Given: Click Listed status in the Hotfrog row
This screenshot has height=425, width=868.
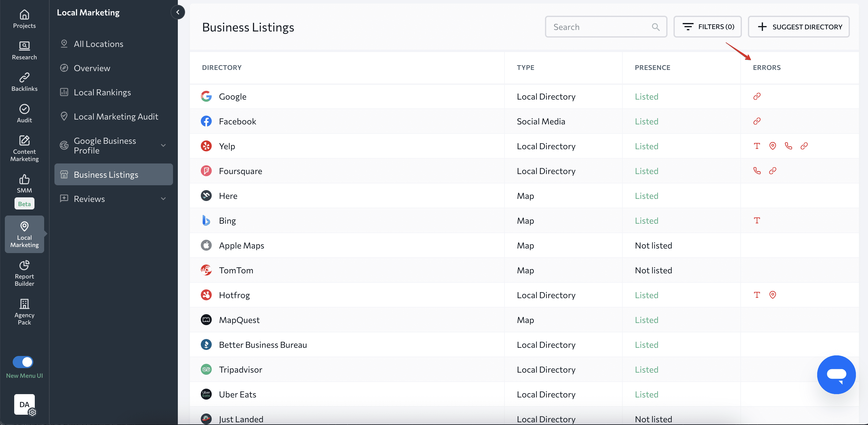Looking at the screenshot, I should tap(646, 295).
